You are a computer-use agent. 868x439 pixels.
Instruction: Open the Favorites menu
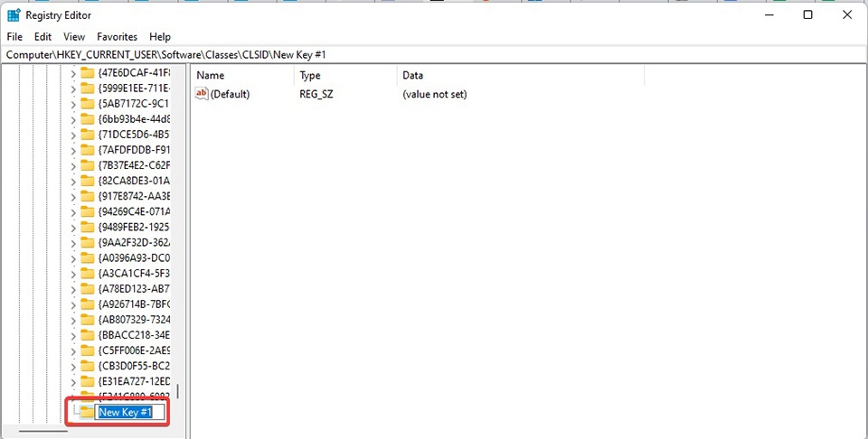pos(117,36)
